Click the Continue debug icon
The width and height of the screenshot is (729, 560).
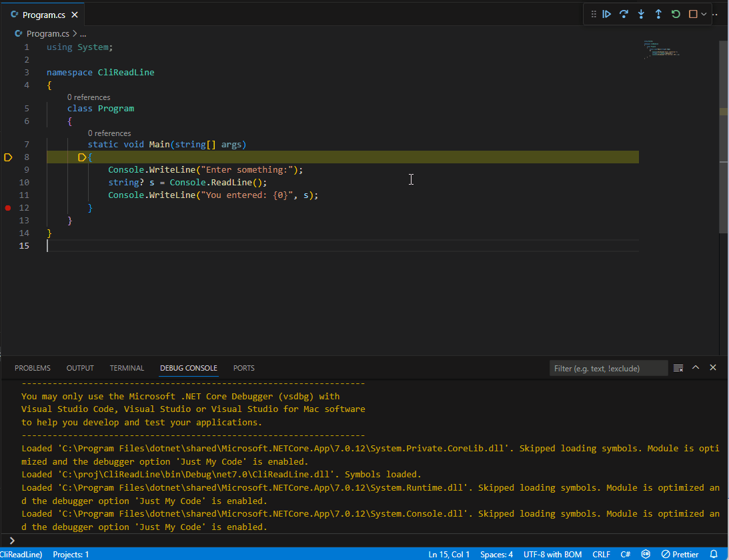pyautogui.click(x=607, y=14)
